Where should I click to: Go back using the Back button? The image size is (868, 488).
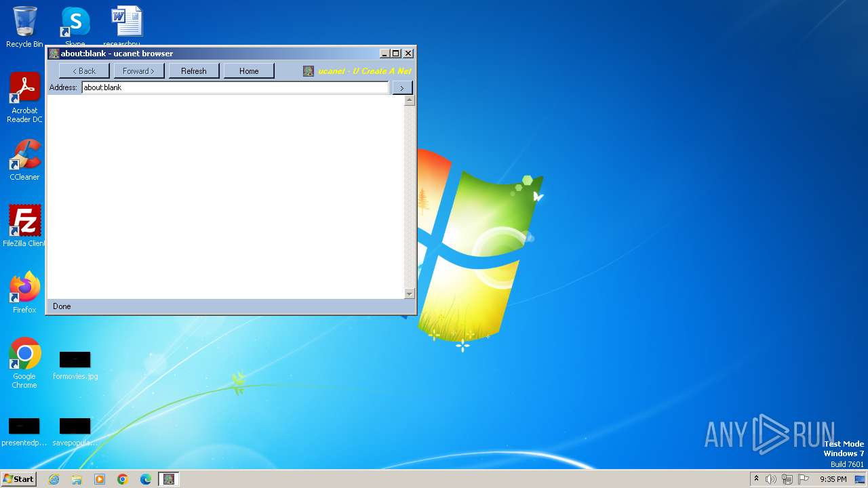point(84,70)
